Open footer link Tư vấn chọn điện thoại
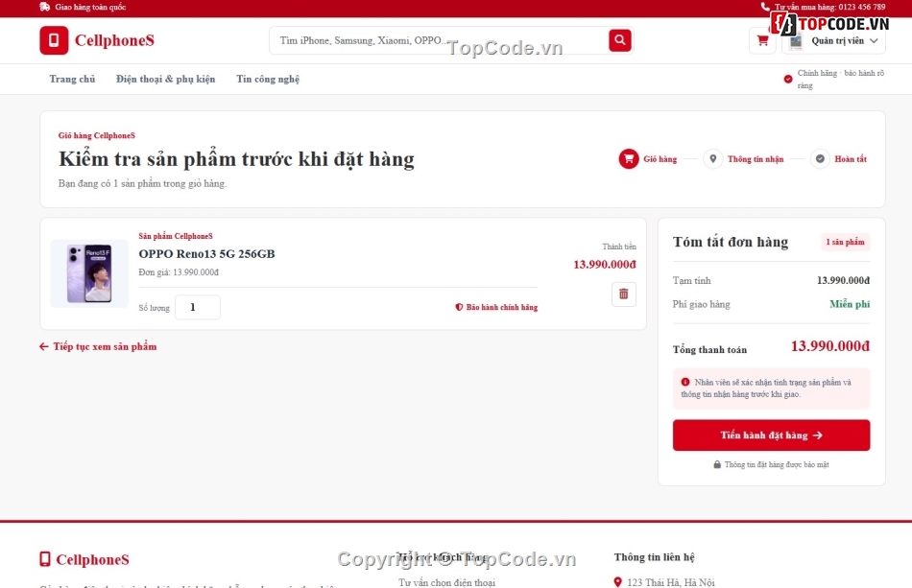This screenshot has height=588, width=912. (446, 582)
